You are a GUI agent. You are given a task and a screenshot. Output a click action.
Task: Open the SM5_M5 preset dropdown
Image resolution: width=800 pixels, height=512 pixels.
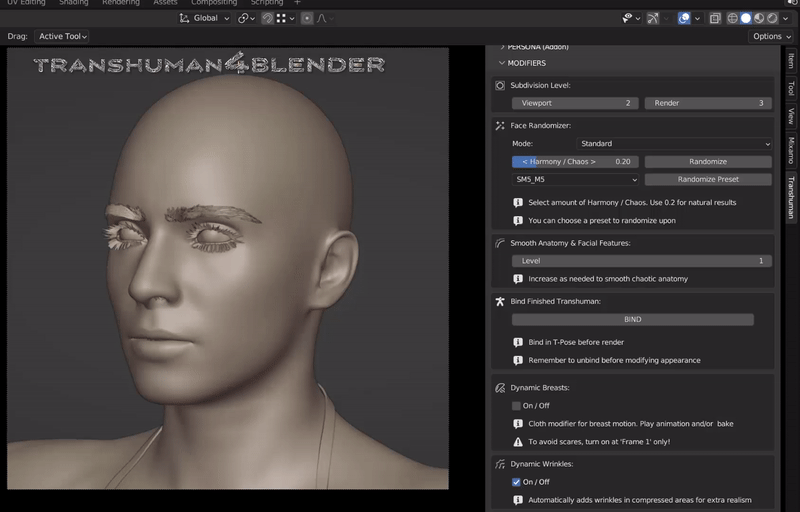(575, 180)
